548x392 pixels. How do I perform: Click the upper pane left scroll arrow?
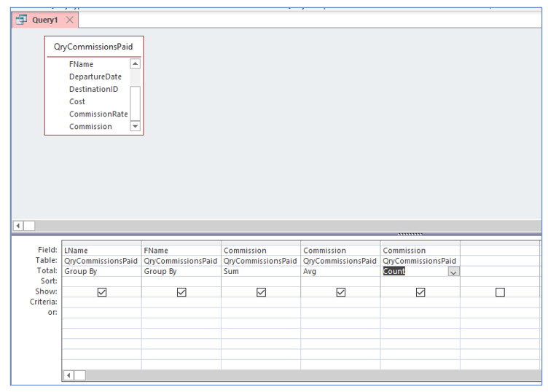coord(18,226)
